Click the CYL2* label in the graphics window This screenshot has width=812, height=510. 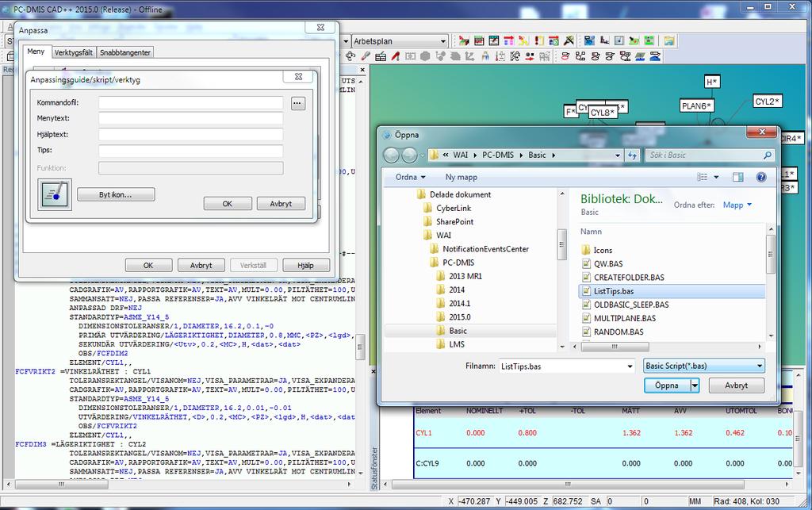(767, 102)
